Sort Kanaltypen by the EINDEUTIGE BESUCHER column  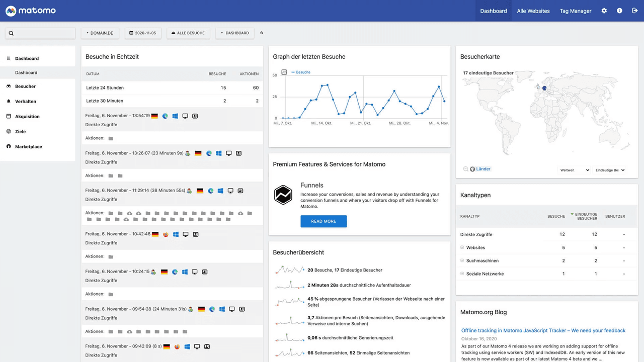coord(586,216)
